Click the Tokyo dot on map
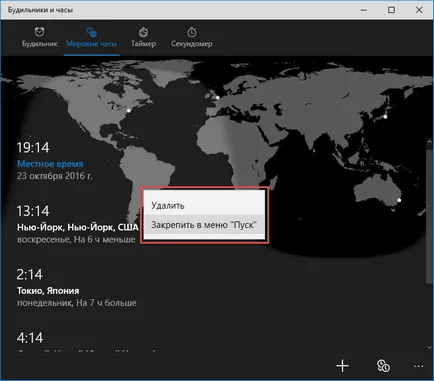The width and height of the screenshot is (434, 381). (x=385, y=117)
